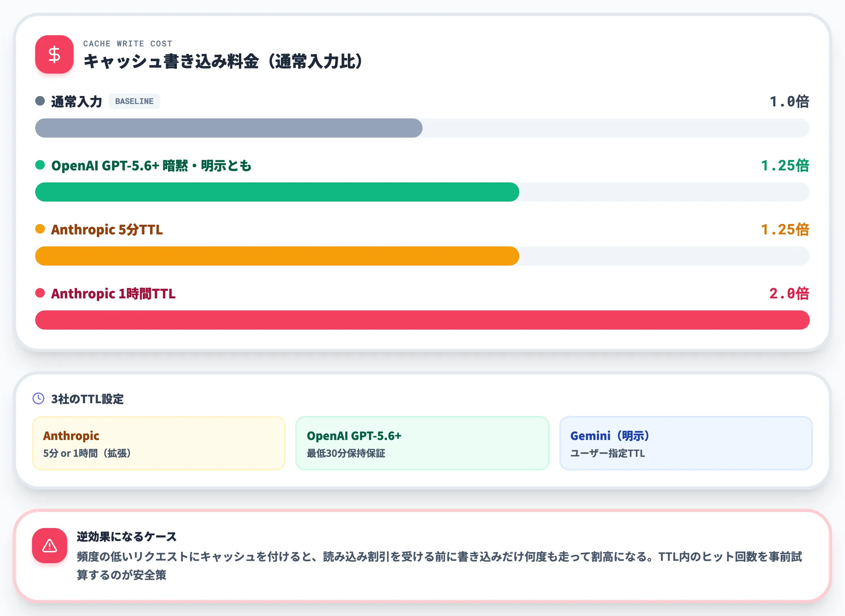Click the 逆効果になるケース heading
The image size is (845, 616).
[126, 537]
